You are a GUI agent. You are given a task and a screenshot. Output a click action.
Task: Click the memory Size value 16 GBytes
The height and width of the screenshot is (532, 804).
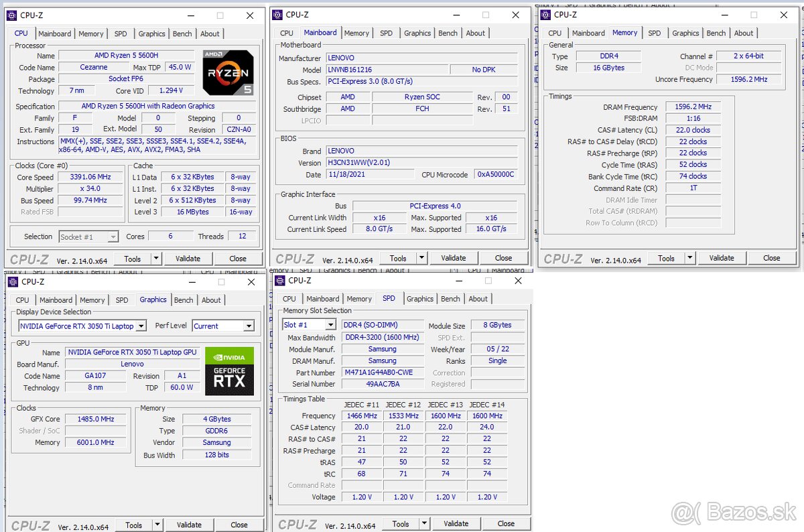[x=608, y=68]
